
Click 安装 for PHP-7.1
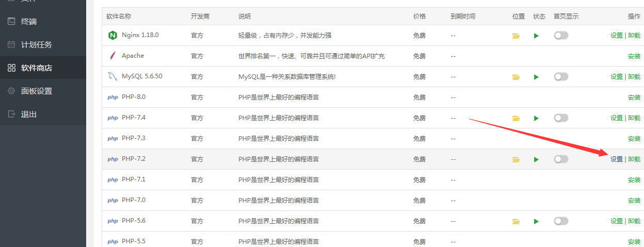click(634, 180)
